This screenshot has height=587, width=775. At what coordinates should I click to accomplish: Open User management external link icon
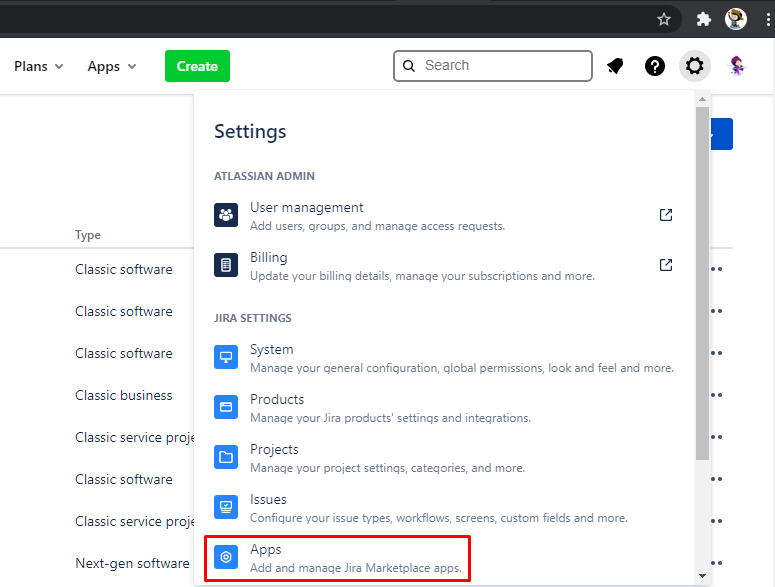click(666, 215)
